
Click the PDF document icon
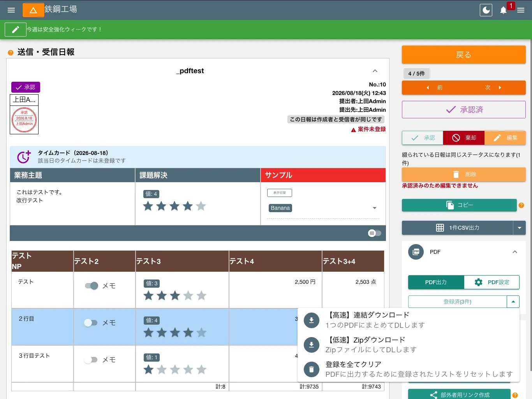tap(416, 252)
